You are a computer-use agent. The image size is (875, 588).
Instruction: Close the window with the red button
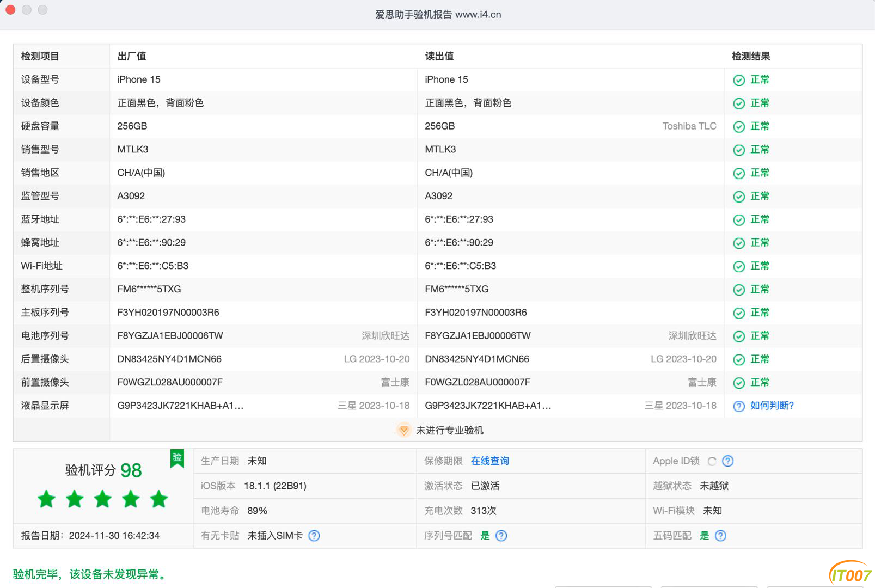pos(10,10)
